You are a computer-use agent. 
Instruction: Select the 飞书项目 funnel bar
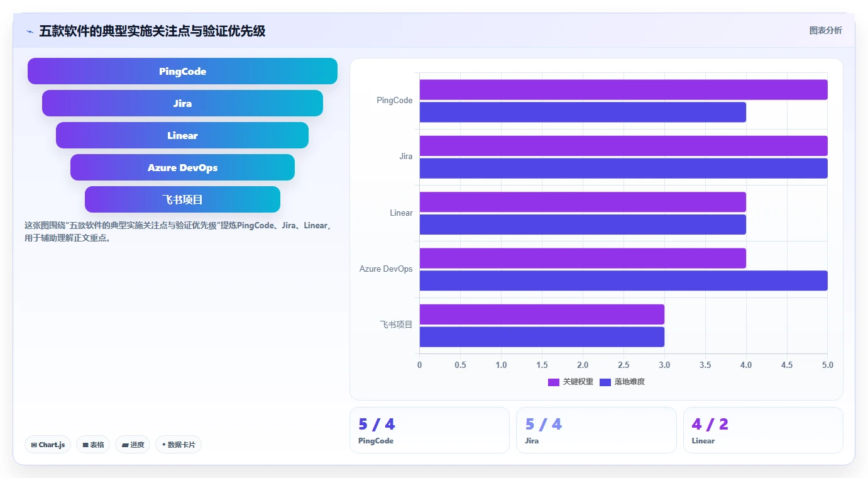coord(182,199)
